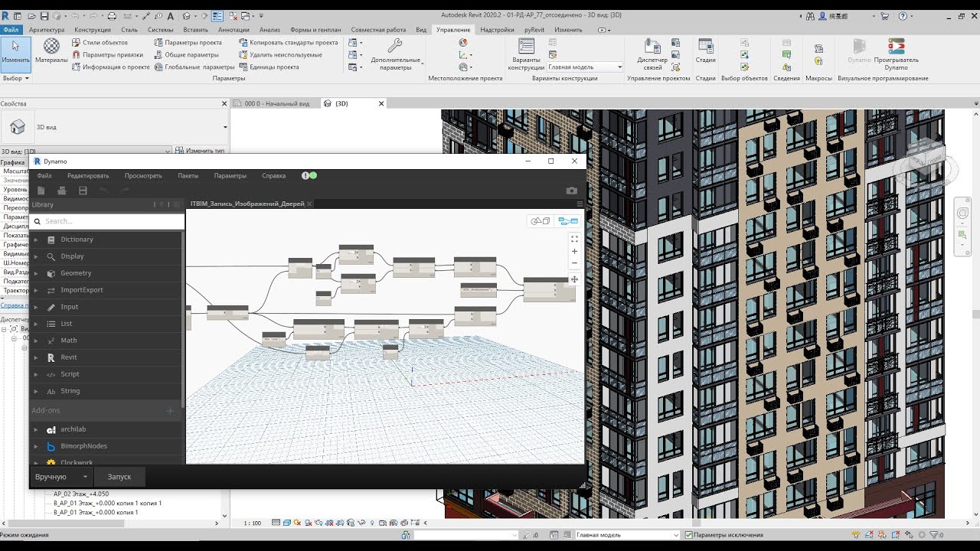Expand the archilab add-on category
Screen dimensions: 980x551
[x=36, y=429]
